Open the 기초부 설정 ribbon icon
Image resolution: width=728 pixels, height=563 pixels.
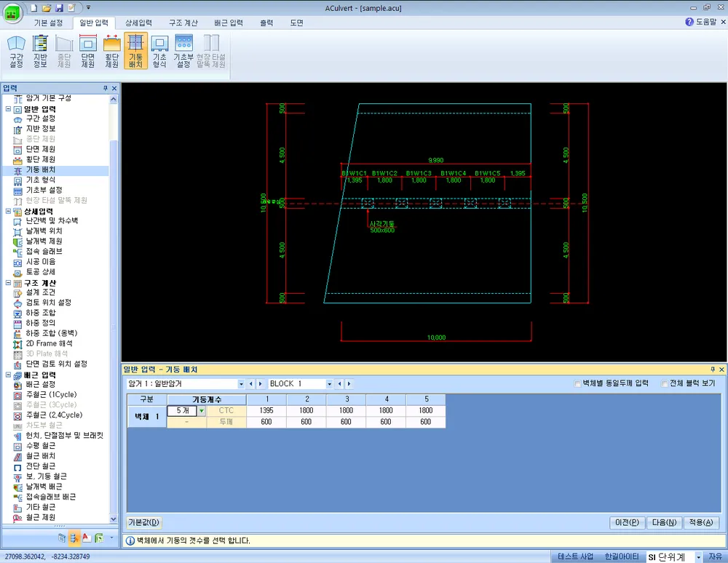click(183, 51)
